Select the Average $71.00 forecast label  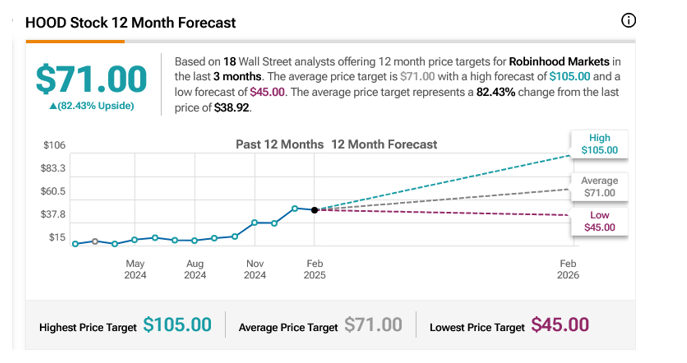point(599,187)
